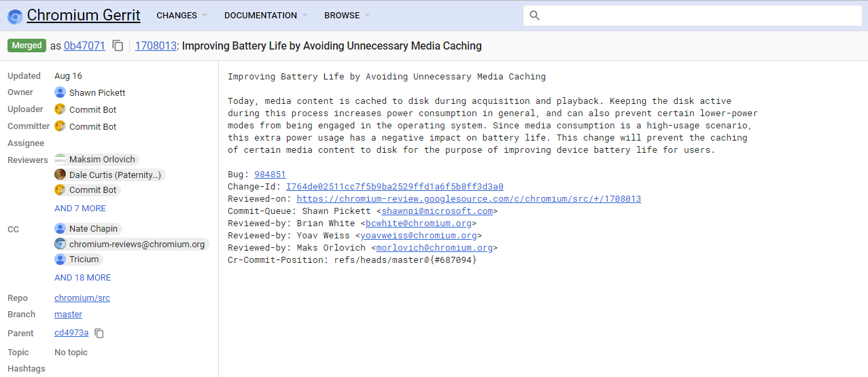This screenshot has width=868, height=377.
Task: Click Shawn Pickett owner avatar
Action: [60, 92]
